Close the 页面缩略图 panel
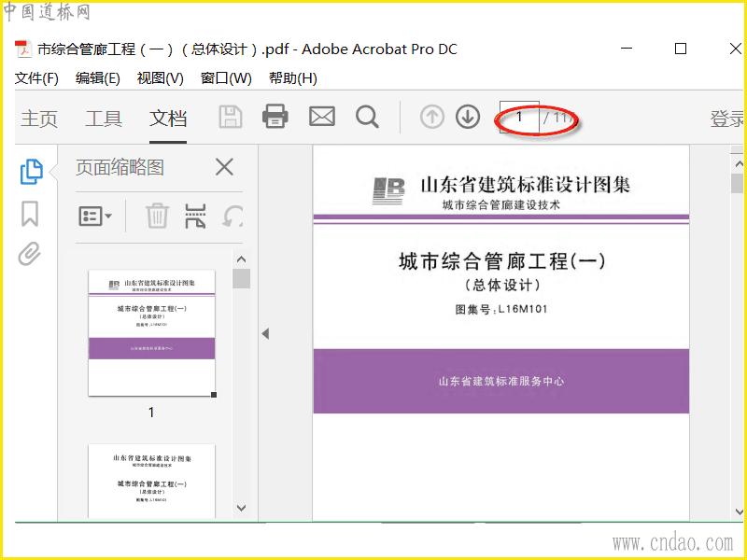Viewport: 747px width, 560px height. click(224, 167)
